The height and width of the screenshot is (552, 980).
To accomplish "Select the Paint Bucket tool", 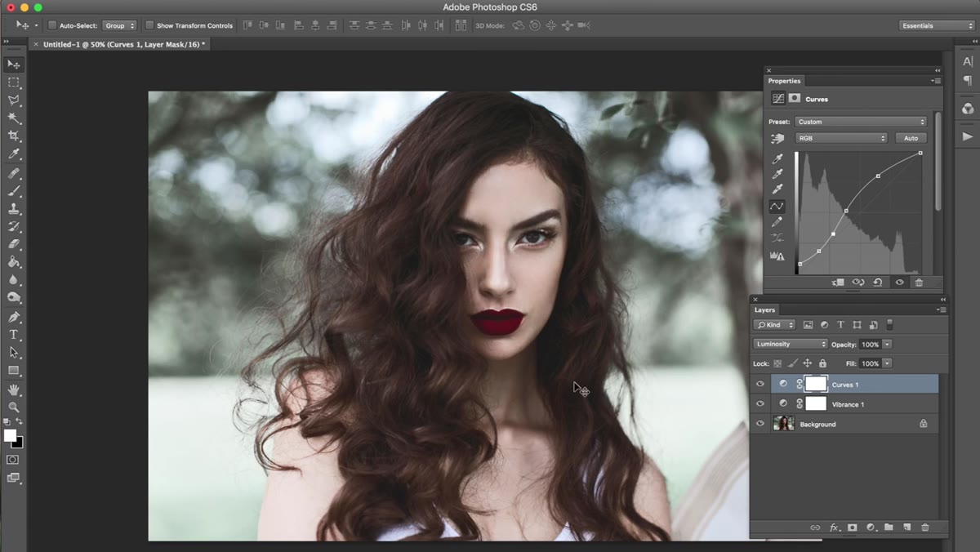I will click(x=14, y=262).
